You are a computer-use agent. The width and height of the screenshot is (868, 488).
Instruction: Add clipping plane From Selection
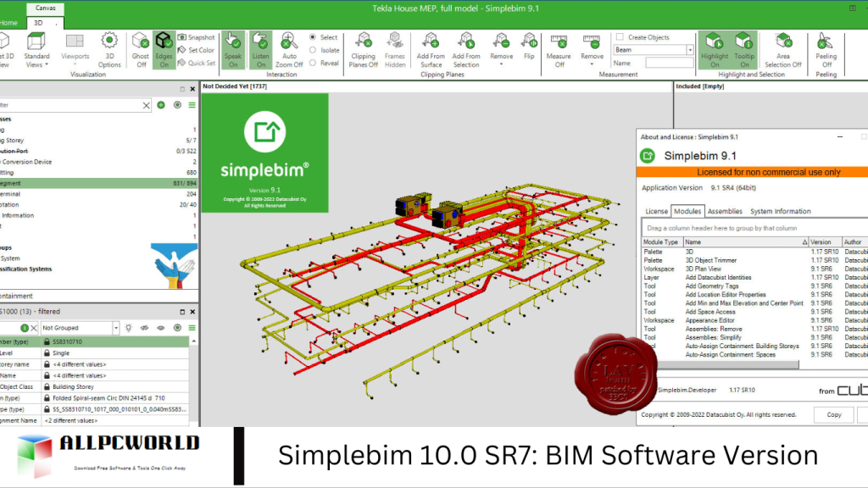(x=466, y=50)
